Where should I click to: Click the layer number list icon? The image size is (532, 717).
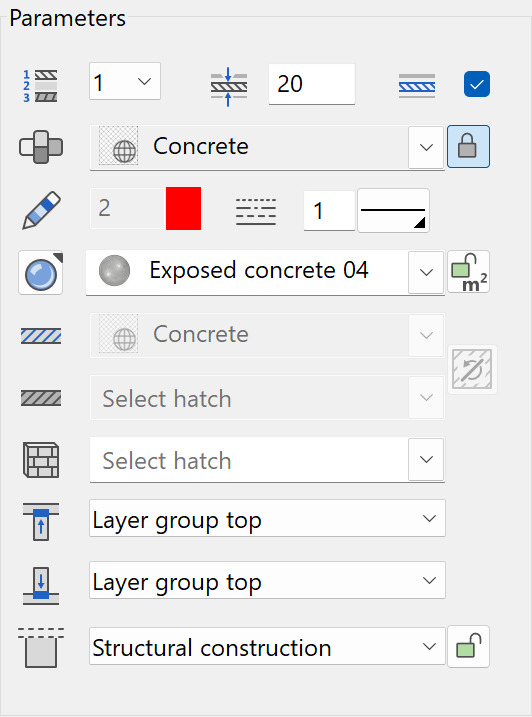(40, 86)
